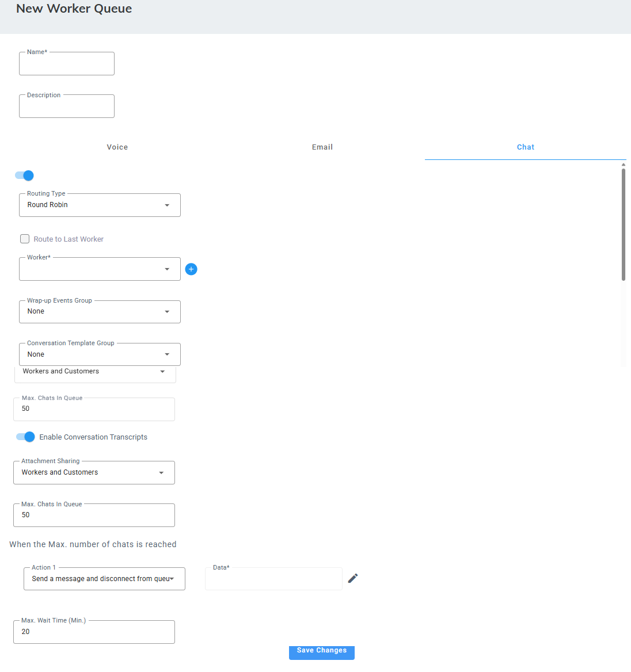Click the pencil edit icon beside Data field
This screenshot has width=631, height=672.
[x=353, y=578]
